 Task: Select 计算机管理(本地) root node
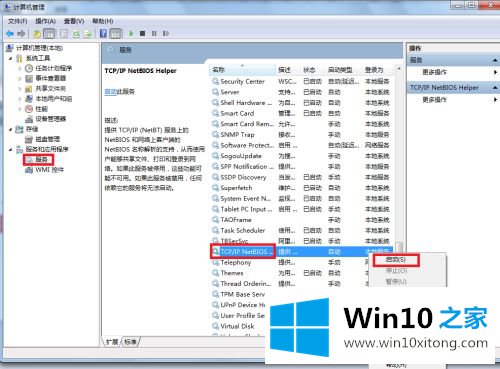coord(39,48)
